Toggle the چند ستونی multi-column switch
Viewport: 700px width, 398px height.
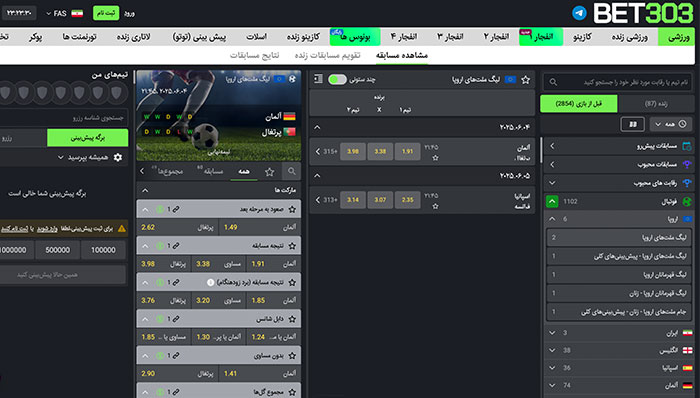338,79
